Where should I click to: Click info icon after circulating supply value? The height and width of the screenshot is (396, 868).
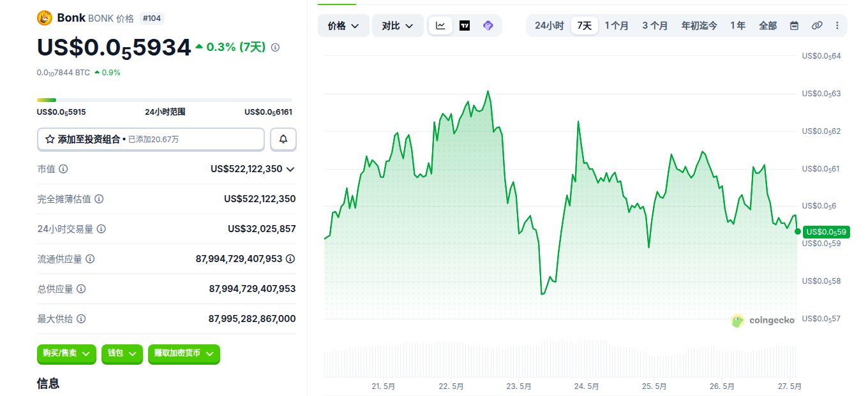(290, 259)
